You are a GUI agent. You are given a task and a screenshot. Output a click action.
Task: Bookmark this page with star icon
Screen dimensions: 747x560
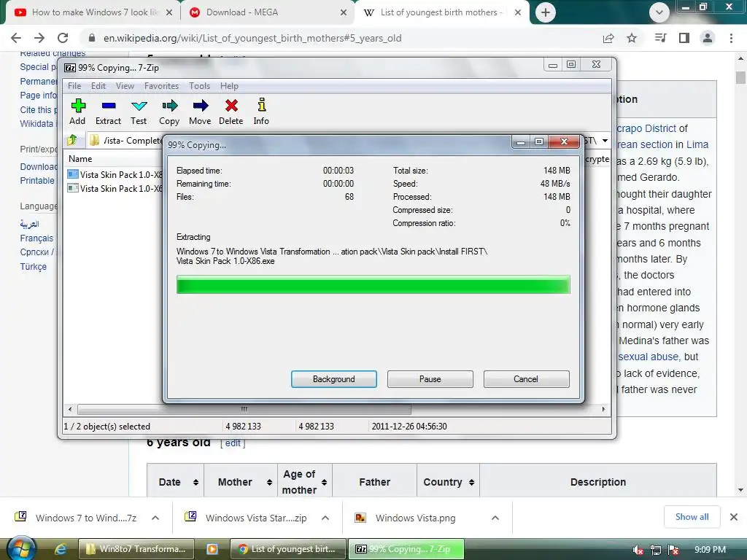point(632,38)
